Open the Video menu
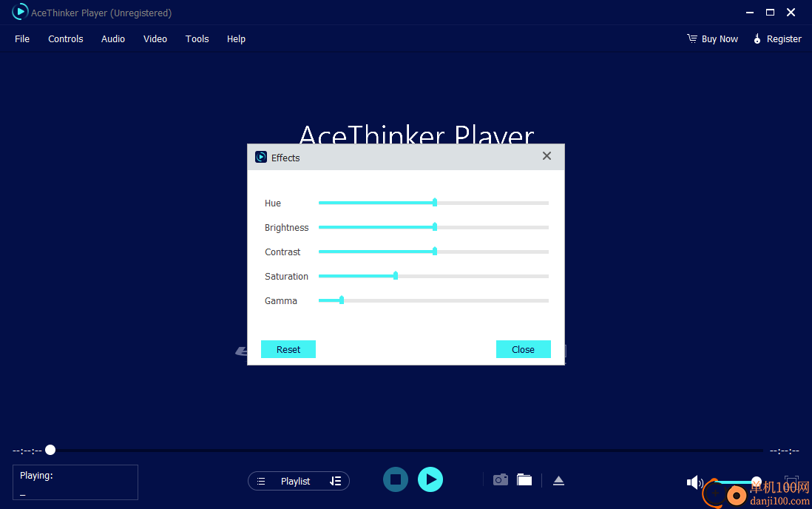This screenshot has width=812, height=509. [x=155, y=39]
